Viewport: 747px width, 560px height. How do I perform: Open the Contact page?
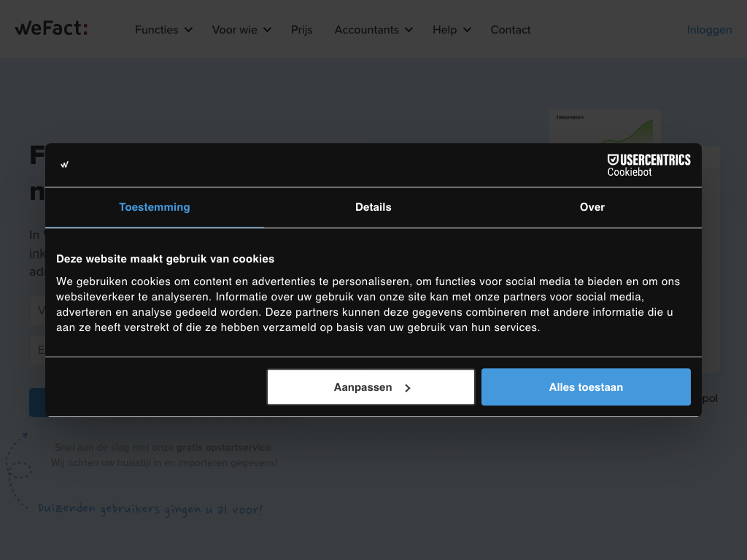(x=510, y=30)
